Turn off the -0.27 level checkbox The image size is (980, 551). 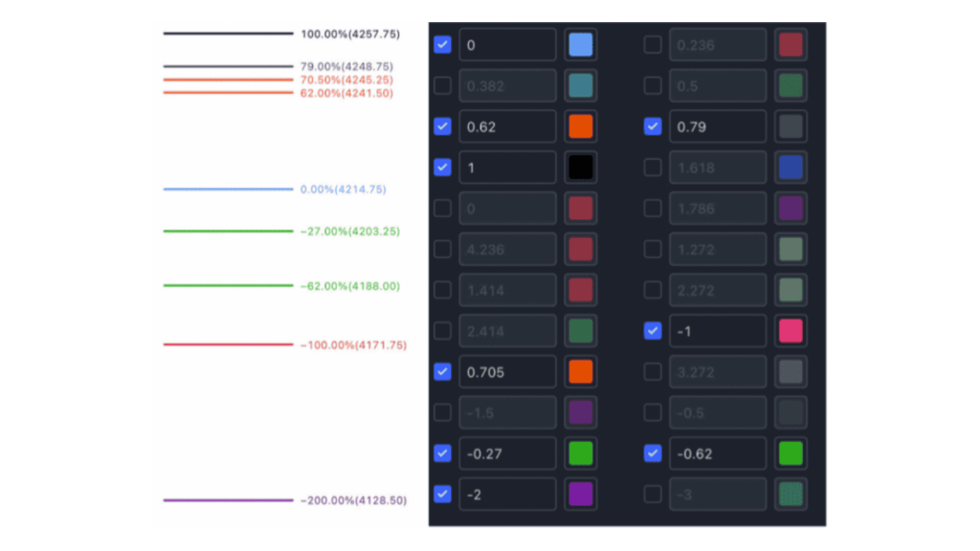coord(442,452)
